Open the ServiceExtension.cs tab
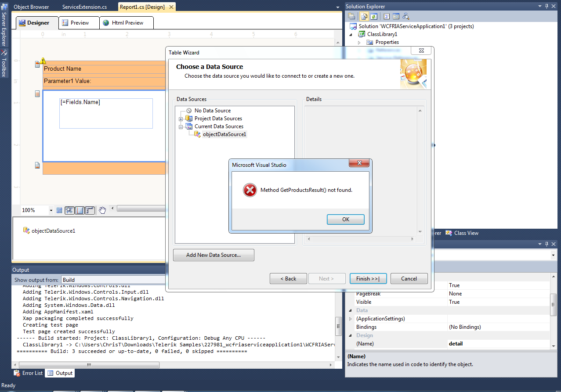Viewport: 561px width, 392px height. 84,7
